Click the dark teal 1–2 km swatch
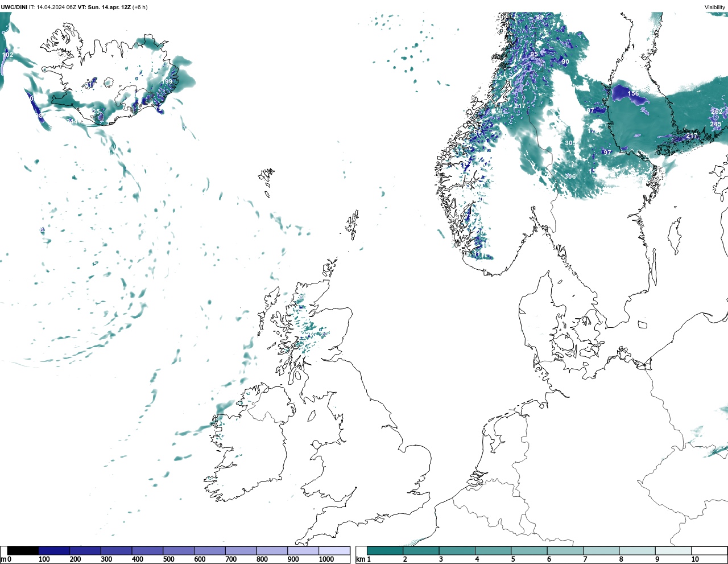728x564 pixels. tap(385, 550)
